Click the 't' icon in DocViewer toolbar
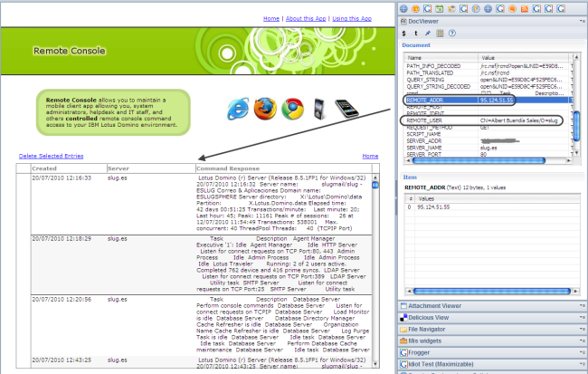Screen dimensions: 588x374 pyautogui.click(x=416, y=34)
